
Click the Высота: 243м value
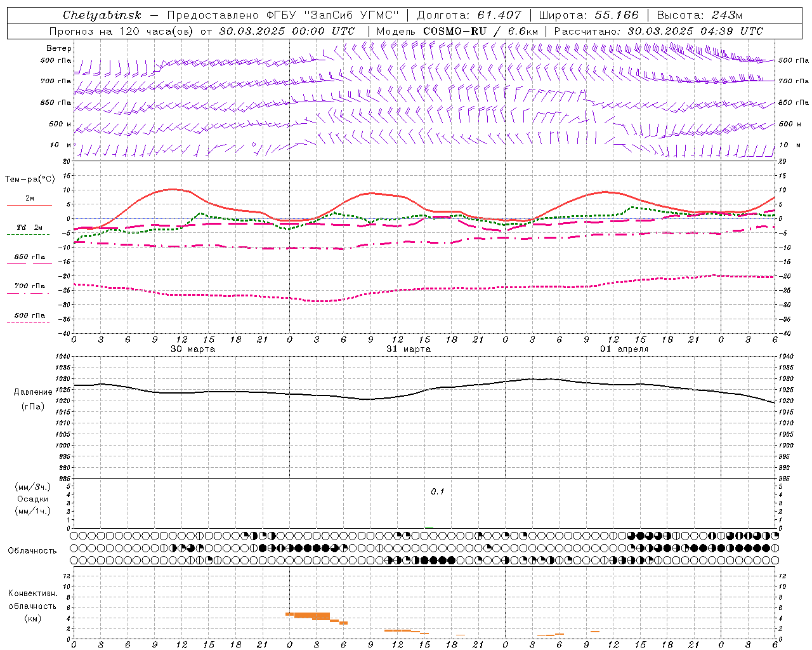click(699, 15)
